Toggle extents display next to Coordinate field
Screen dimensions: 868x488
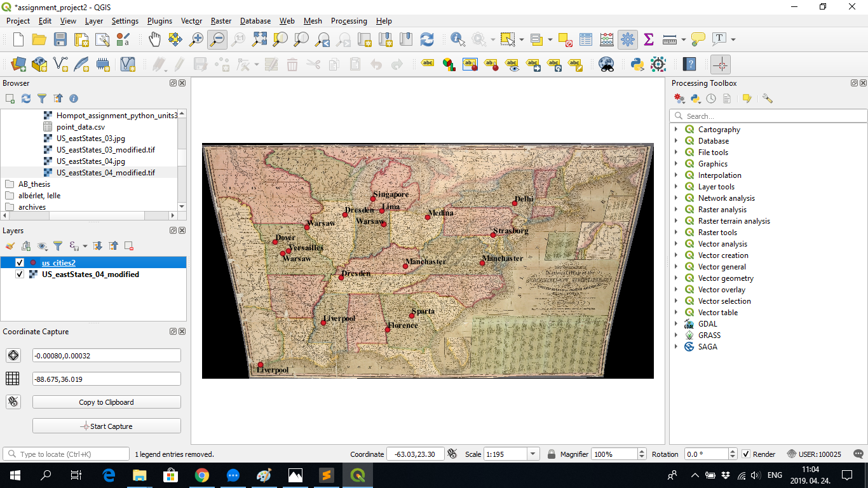click(452, 454)
